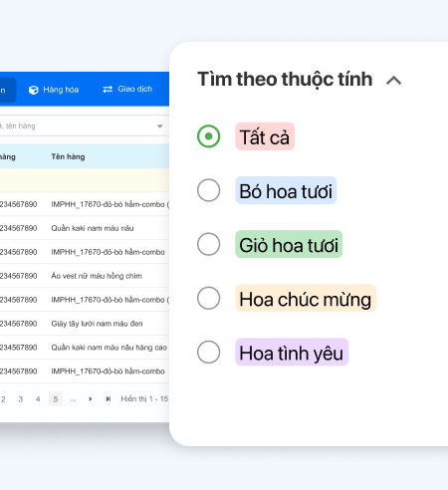Pick the Hoa chúc mừng radio option
Image resolution: width=448 pixels, height=490 pixels.
208,298
